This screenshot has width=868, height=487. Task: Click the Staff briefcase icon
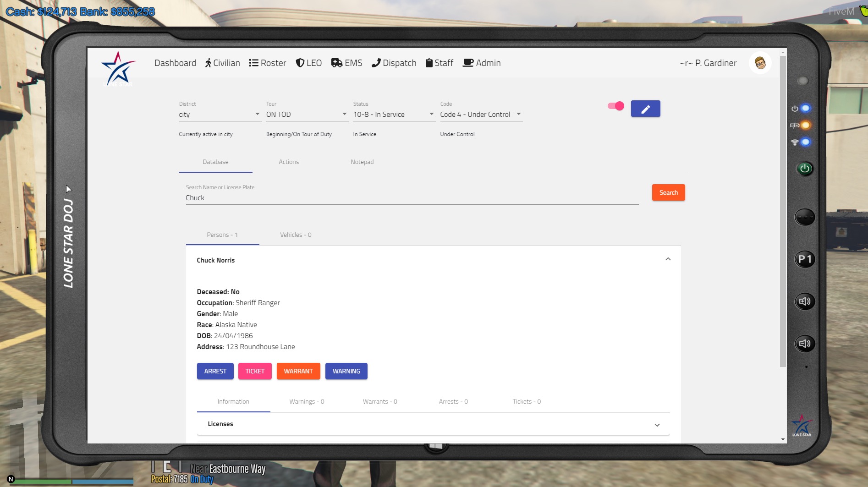(x=429, y=63)
